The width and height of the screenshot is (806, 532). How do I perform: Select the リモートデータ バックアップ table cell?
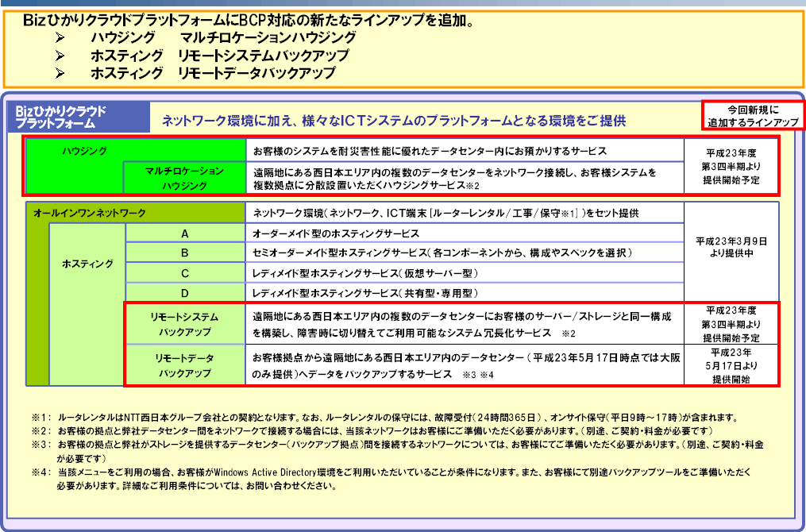pyautogui.click(x=184, y=365)
